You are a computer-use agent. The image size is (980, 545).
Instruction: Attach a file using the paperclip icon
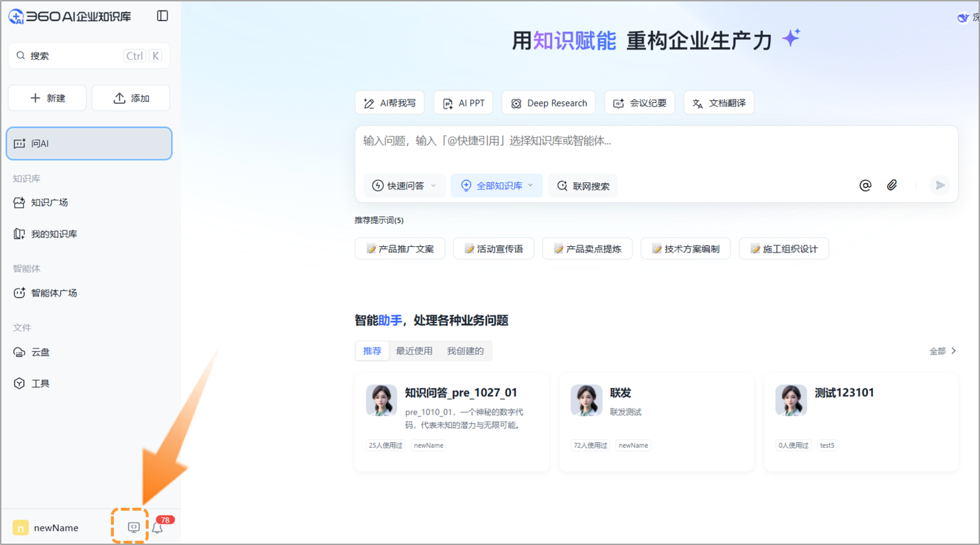892,185
